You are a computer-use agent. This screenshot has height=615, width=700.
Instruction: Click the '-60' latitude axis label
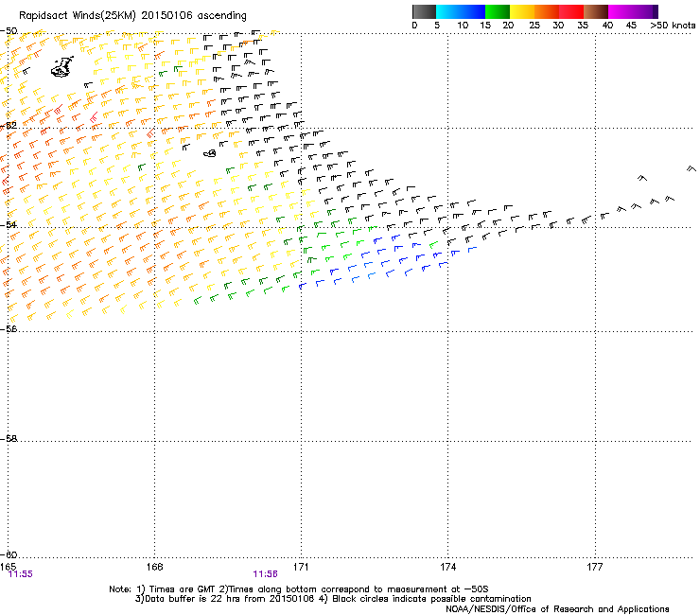pyautogui.click(x=9, y=554)
